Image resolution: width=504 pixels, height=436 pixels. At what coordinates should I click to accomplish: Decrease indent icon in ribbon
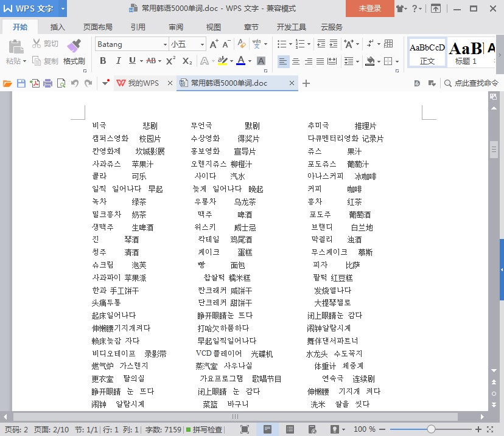click(x=321, y=44)
